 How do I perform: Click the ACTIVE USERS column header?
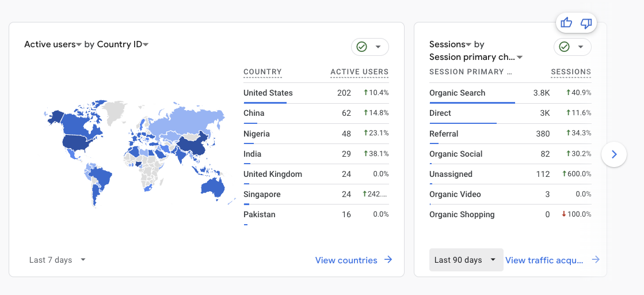(359, 72)
